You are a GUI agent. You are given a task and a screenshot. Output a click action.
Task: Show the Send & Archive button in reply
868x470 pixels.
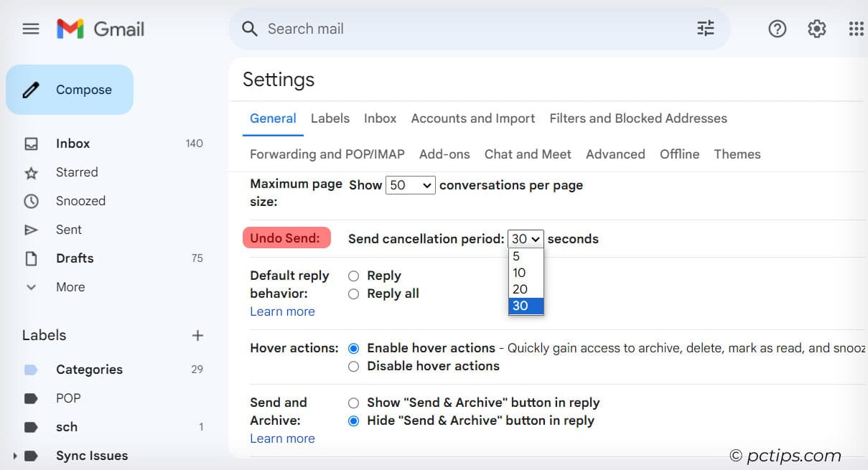click(x=353, y=403)
